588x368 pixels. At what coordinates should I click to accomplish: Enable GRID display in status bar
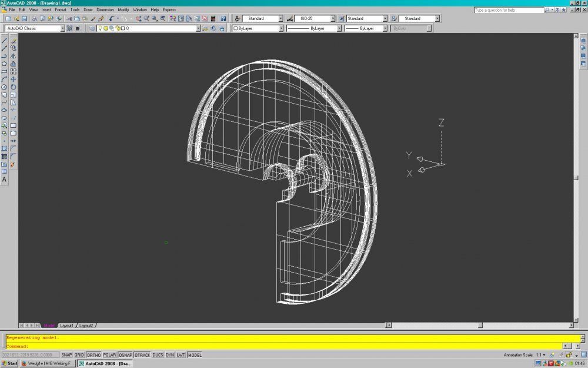pyautogui.click(x=79, y=355)
